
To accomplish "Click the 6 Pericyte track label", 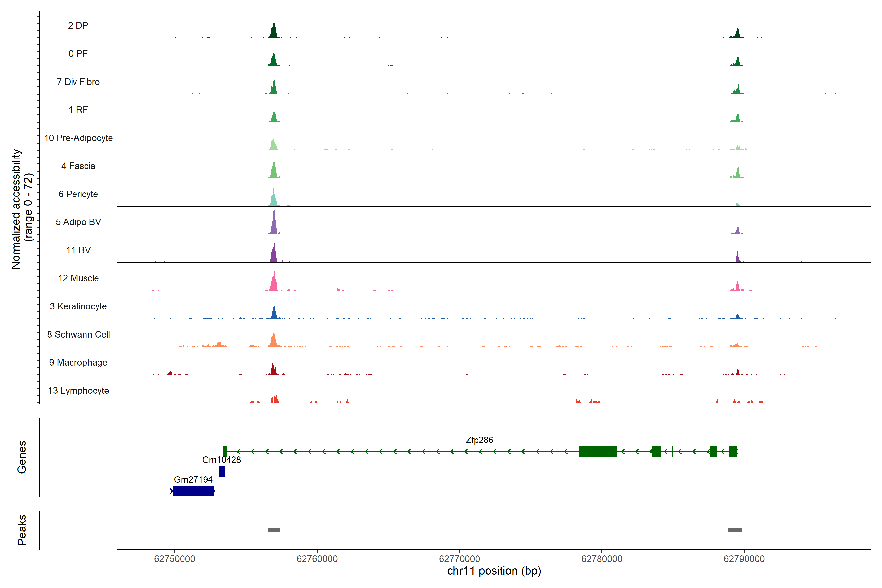I will (x=78, y=194).
